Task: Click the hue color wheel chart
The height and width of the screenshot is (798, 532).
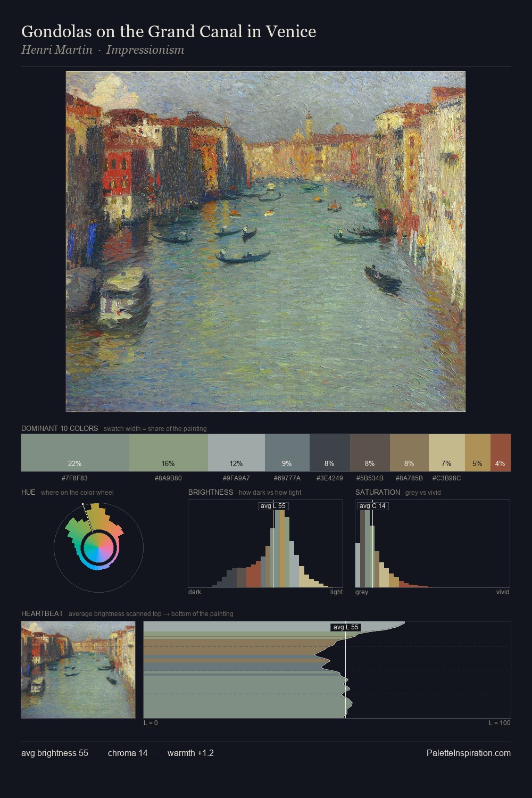Action: [98, 547]
